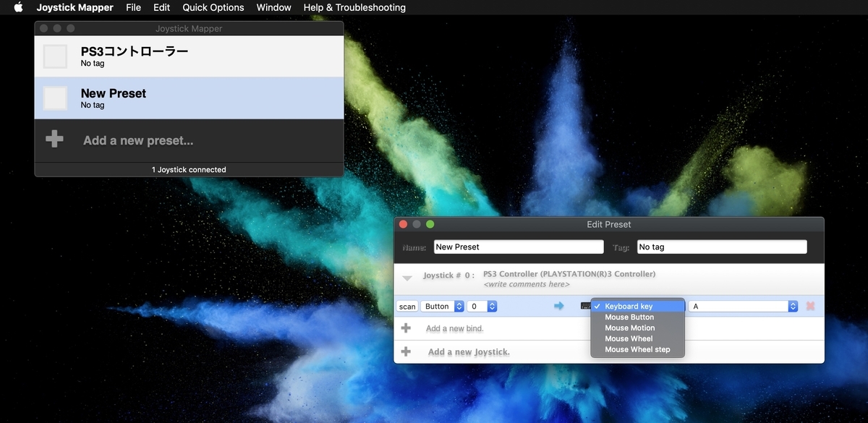Viewport: 868px width, 423px height.
Task: Click the Add a new bind label
Action: click(454, 329)
